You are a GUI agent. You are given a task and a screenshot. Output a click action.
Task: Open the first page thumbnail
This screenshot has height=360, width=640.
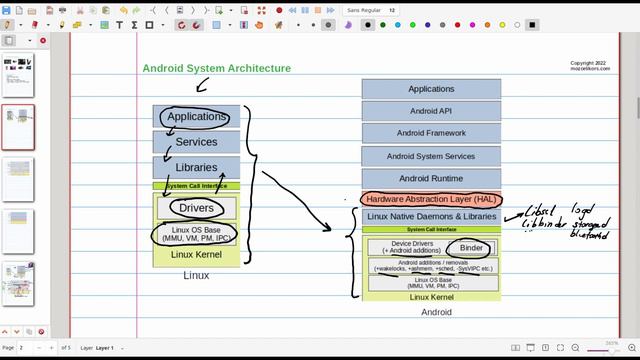18,76
